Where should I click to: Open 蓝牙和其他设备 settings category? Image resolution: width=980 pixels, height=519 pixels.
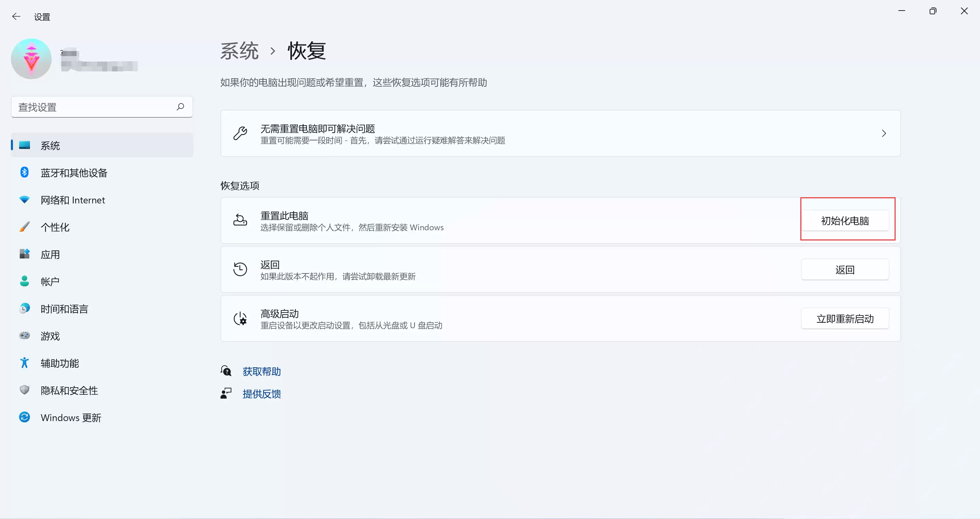pos(102,173)
